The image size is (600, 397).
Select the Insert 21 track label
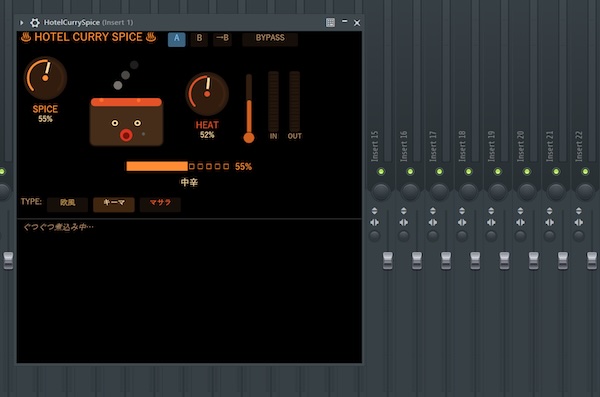(x=550, y=146)
